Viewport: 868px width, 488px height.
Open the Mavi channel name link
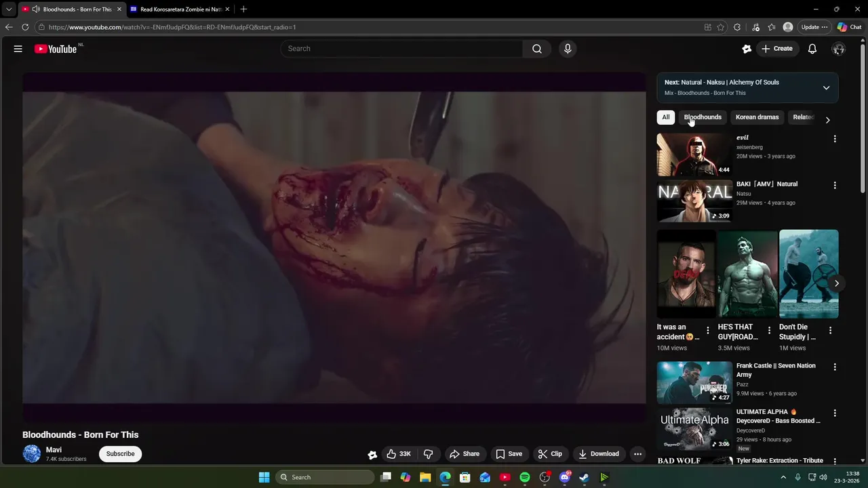coord(54,450)
